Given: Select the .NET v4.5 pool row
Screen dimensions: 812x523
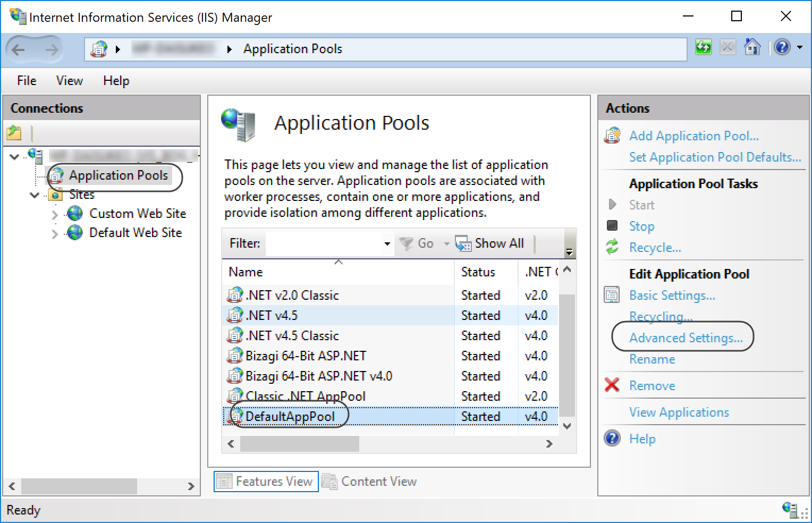Looking at the screenshot, I should pyautogui.click(x=390, y=315).
